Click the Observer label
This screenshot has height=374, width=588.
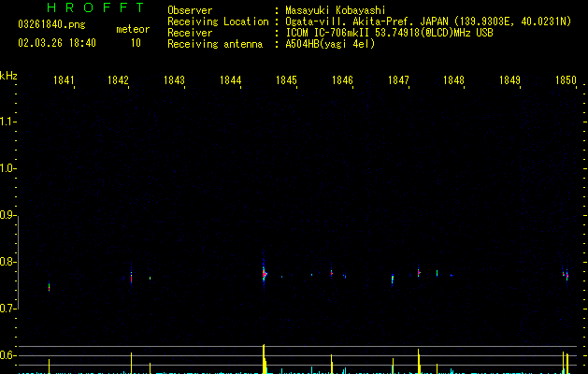[x=190, y=10]
